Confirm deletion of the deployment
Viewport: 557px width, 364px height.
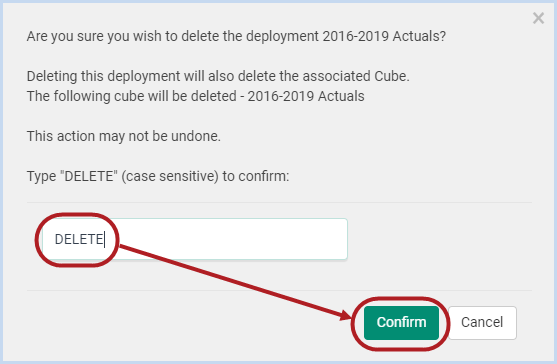click(x=401, y=322)
